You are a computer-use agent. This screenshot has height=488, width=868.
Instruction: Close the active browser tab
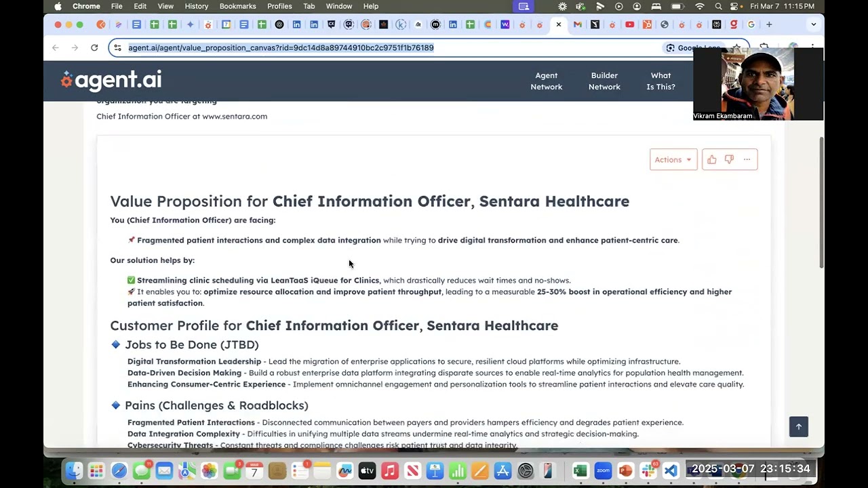coord(559,24)
